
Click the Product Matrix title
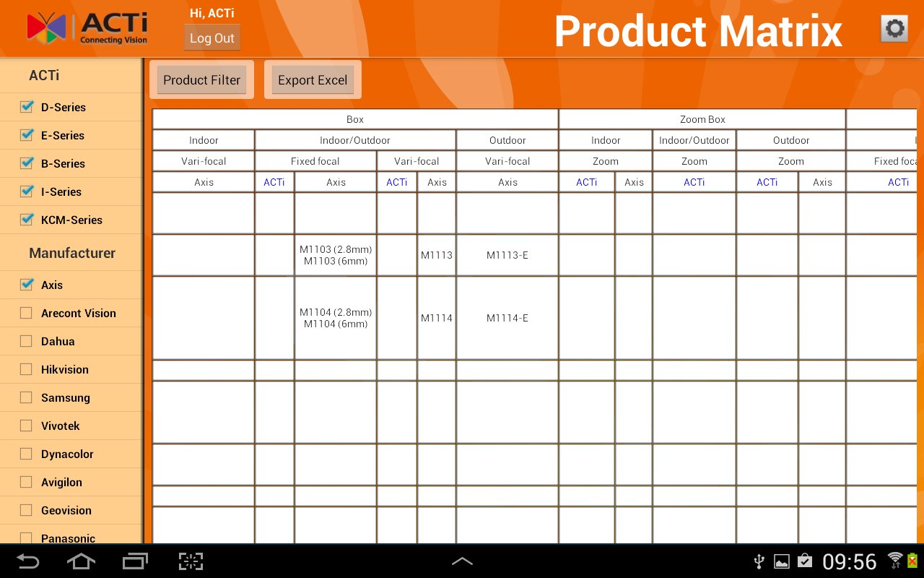(698, 31)
